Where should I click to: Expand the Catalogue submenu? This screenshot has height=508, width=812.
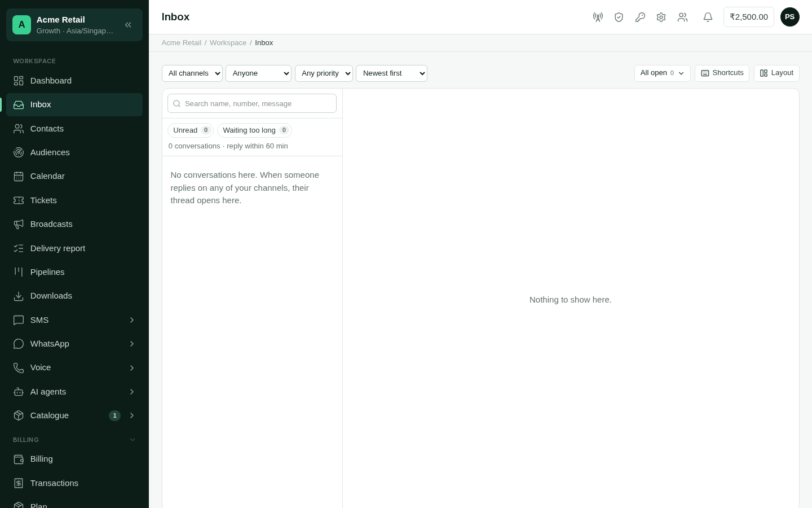(x=74, y=415)
